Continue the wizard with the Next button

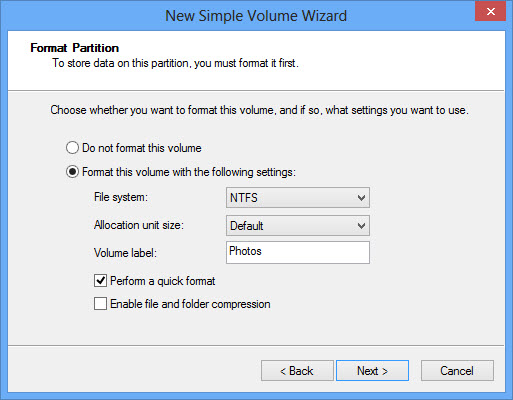tap(372, 370)
